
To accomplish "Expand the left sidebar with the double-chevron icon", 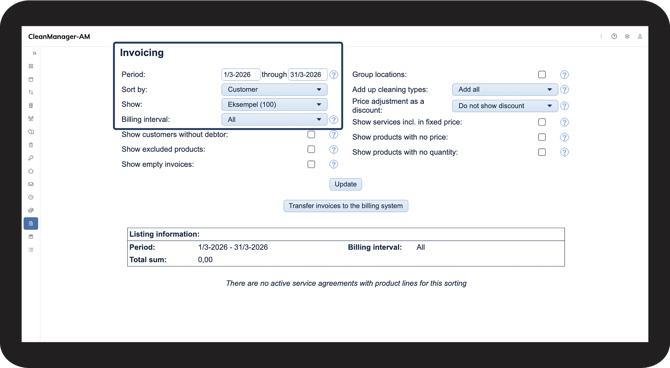I will (x=34, y=53).
